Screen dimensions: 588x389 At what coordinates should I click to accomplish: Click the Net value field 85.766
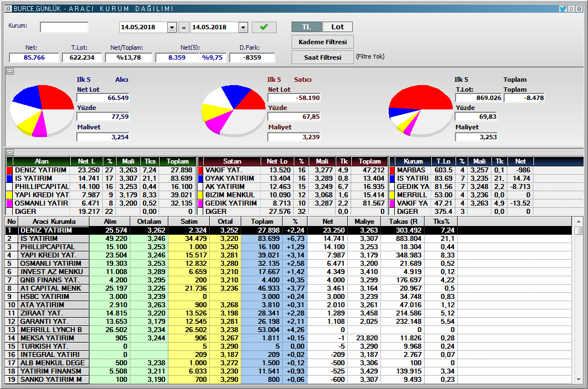[x=34, y=57]
